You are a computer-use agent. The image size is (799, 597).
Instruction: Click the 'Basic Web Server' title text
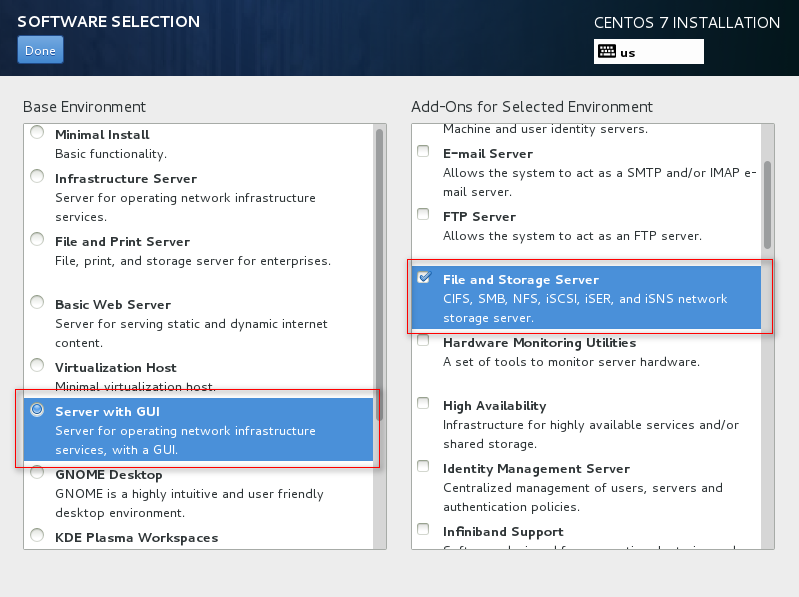pos(113,305)
